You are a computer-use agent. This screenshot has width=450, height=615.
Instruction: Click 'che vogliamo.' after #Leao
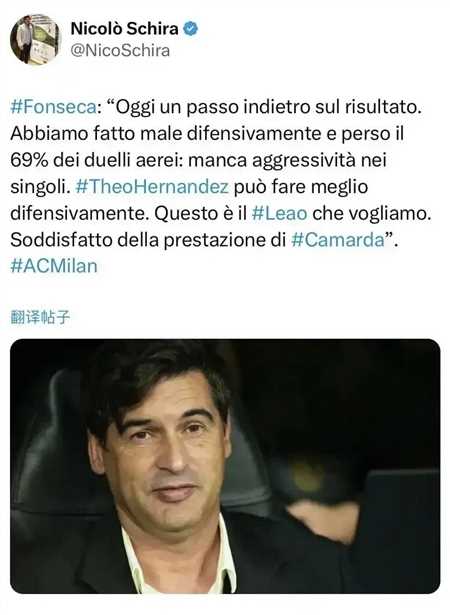[x=372, y=213]
